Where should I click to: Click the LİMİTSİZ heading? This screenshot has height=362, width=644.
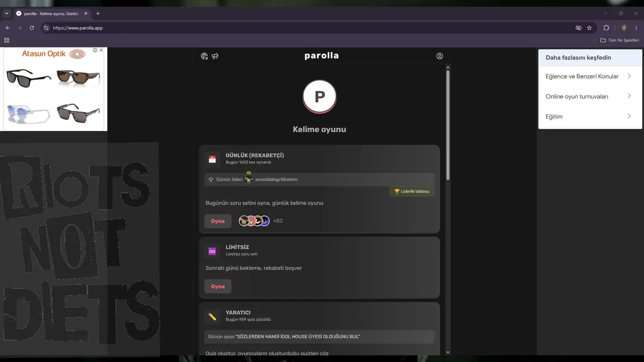click(x=237, y=247)
